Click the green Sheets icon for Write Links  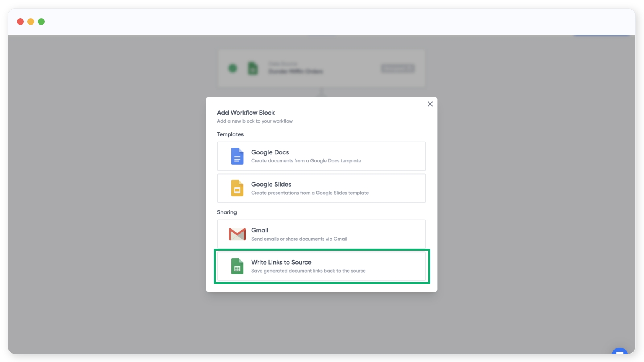point(237,266)
